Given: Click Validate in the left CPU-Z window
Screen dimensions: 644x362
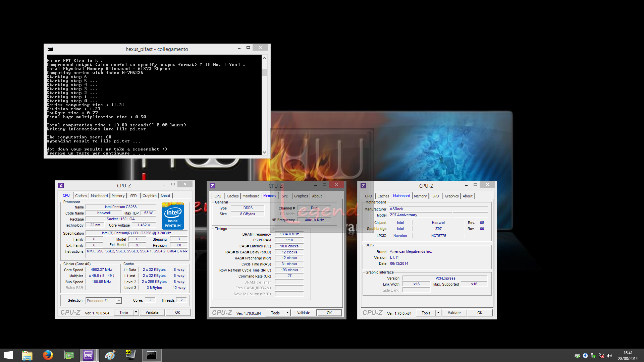Looking at the screenshot, I should (x=152, y=312).
